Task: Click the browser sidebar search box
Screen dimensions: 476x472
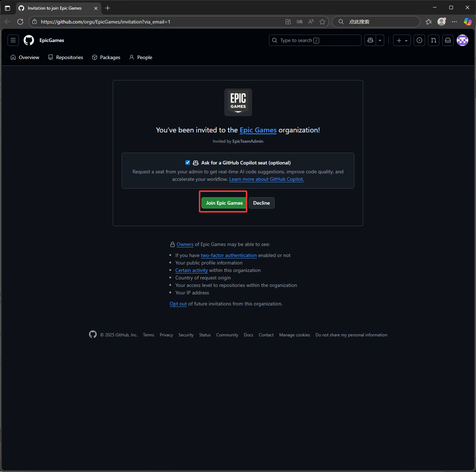Action: (x=376, y=22)
